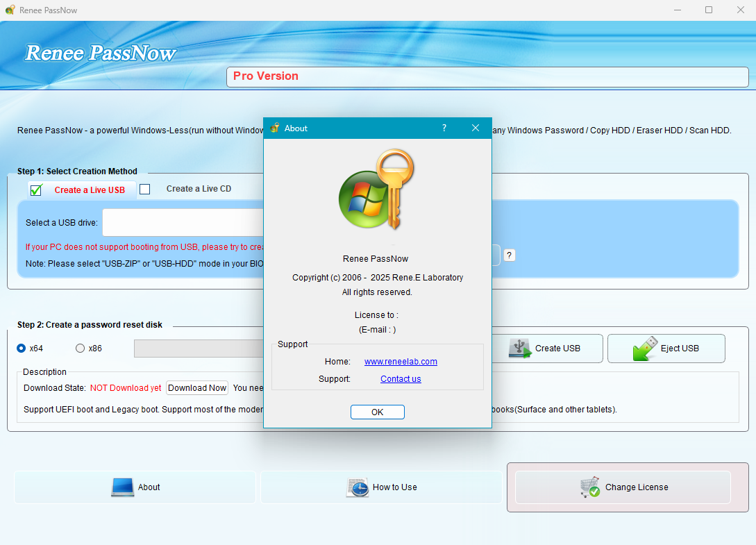756x545 pixels.
Task: Close the About dialog
Action: coord(476,128)
